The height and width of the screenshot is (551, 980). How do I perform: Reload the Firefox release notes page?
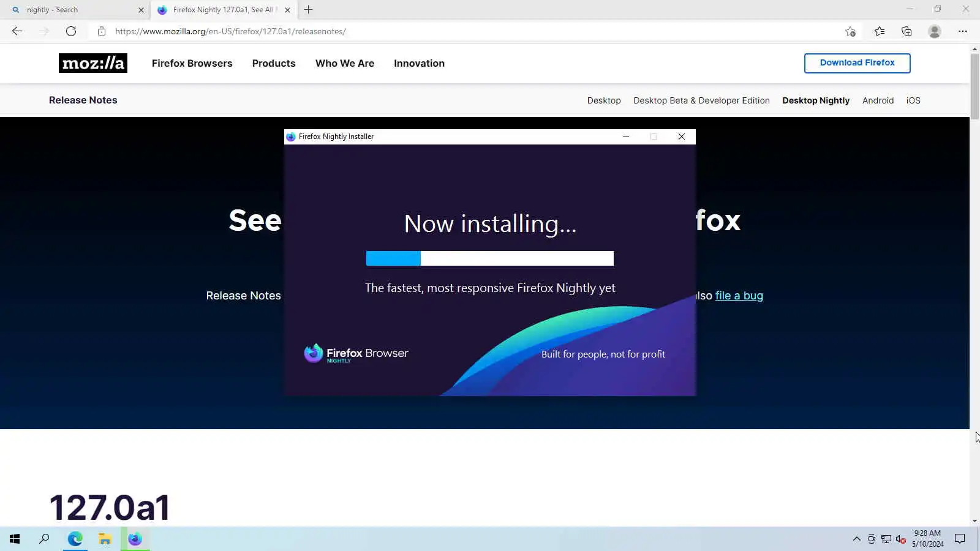click(x=71, y=31)
